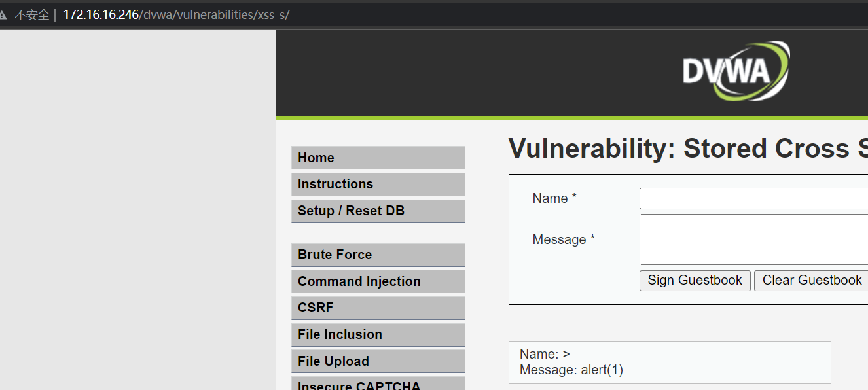Go to Setup / Reset DB

pos(378,211)
